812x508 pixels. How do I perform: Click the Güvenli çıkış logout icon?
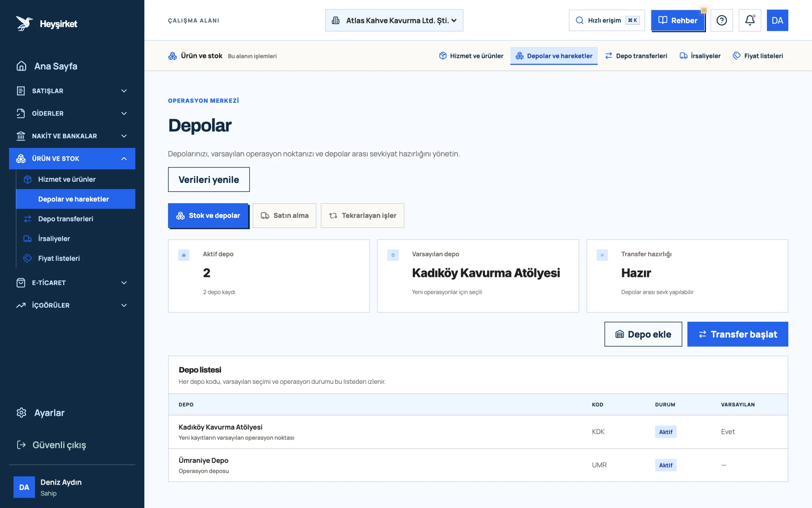21,445
